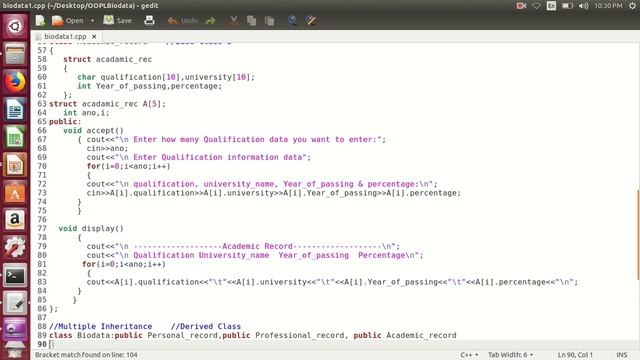
Task: Open Find and Replace tool
Action: tap(311, 20)
